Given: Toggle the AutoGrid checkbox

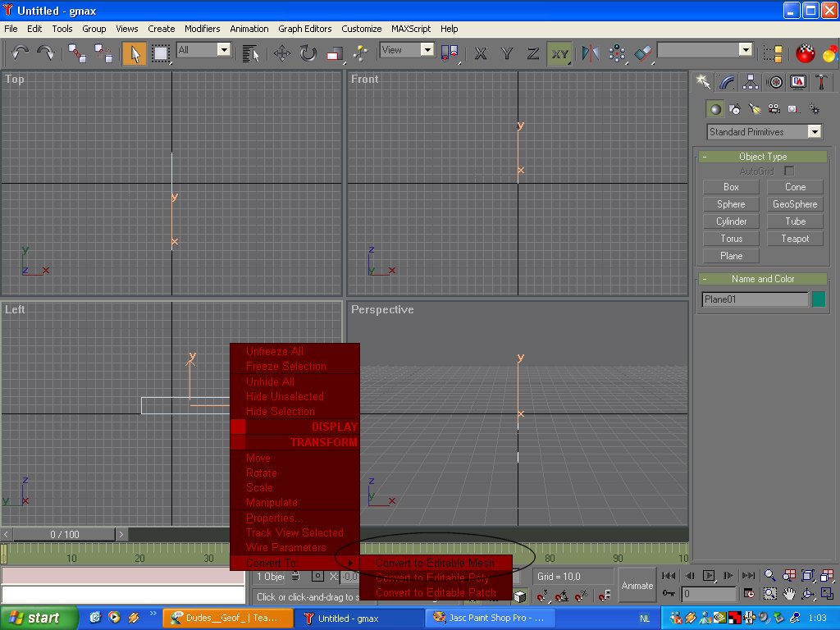Looking at the screenshot, I should (x=789, y=171).
